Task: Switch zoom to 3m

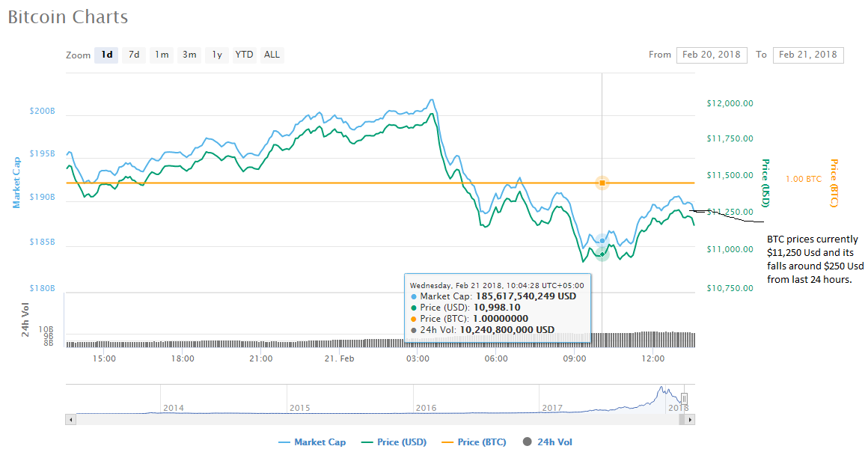Action: click(189, 55)
